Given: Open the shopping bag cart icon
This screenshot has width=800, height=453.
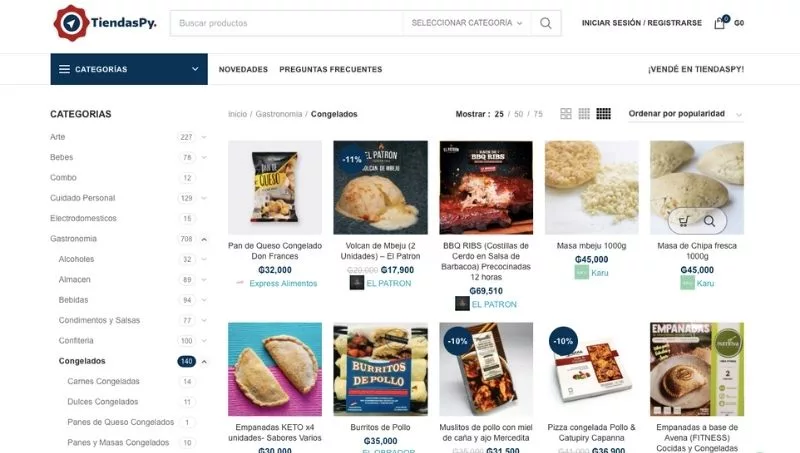Looking at the screenshot, I should tap(720, 22).
